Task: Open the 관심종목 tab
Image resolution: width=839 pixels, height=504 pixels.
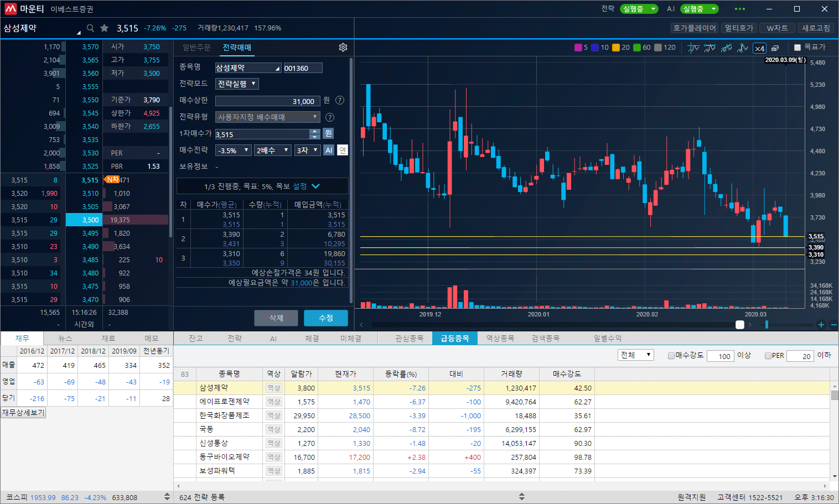Action: (x=409, y=339)
